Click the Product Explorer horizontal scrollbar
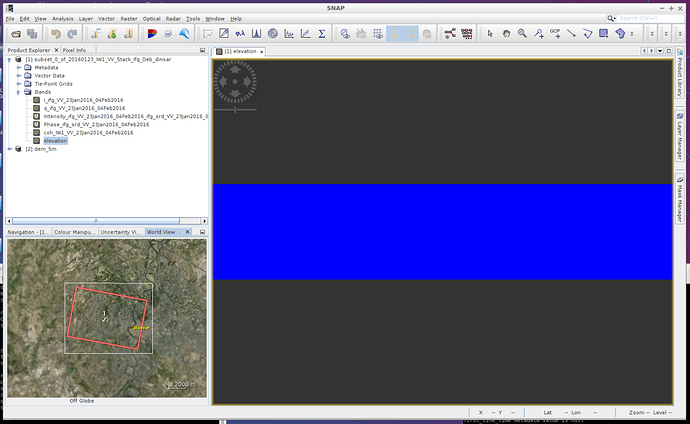This screenshot has height=424, width=690. [95, 221]
